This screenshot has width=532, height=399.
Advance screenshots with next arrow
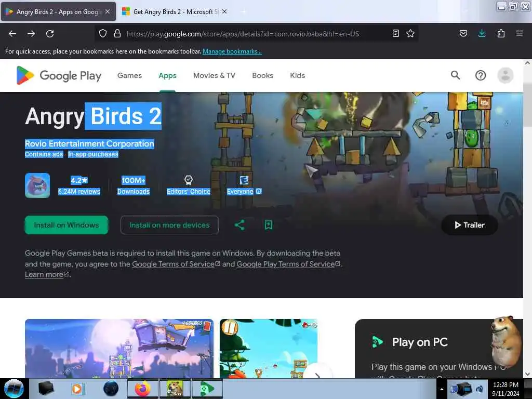pyautogui.click(x=317, y=375)
